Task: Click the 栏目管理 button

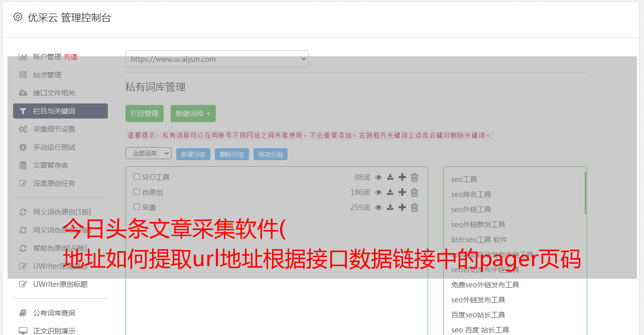Action: [145, 114]
